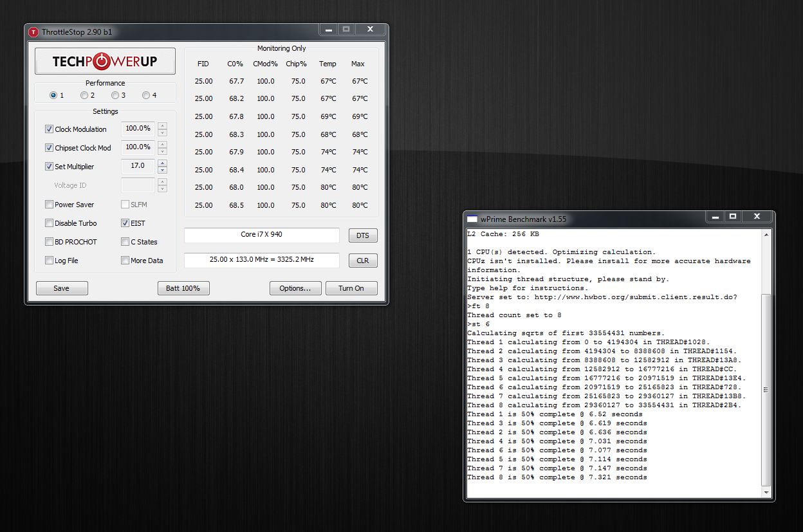
Task: Click the Turn On button
Action: (x=351, y=288)
